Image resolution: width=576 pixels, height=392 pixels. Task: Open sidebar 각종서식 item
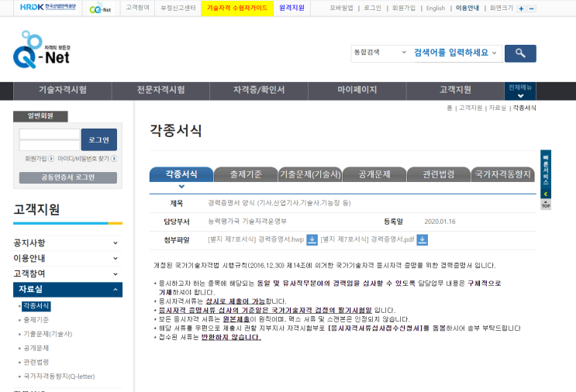coord(36,306)
